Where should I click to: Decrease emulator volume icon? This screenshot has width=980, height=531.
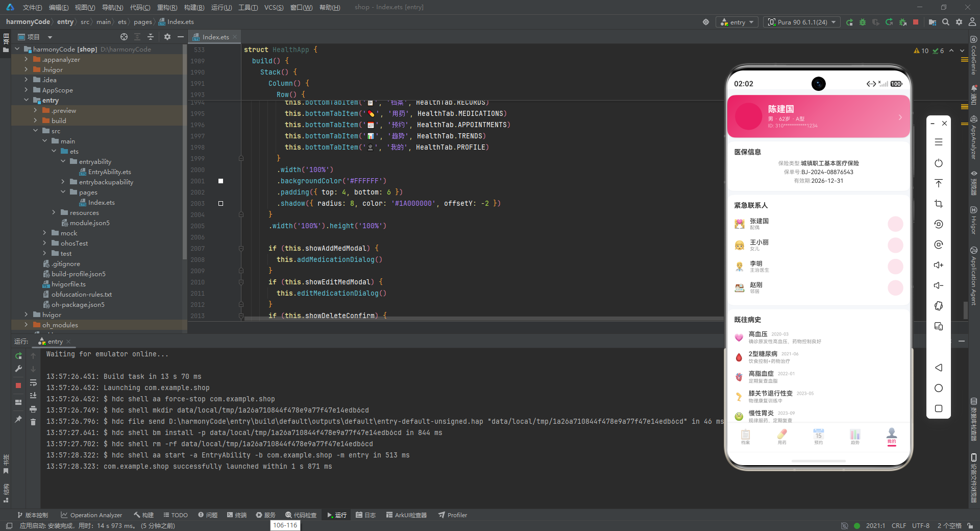939,285
